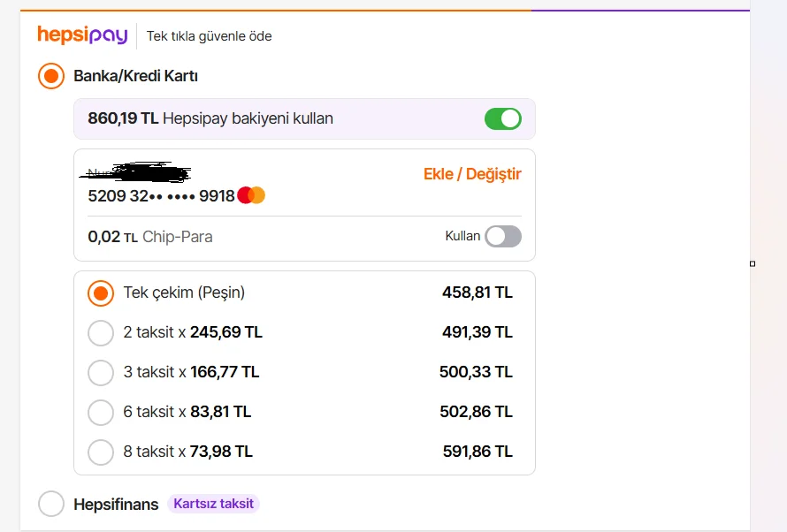Click the 83,81 TL installment amount
This screenshot has width=787, height=532.
(x=220, y=412)
